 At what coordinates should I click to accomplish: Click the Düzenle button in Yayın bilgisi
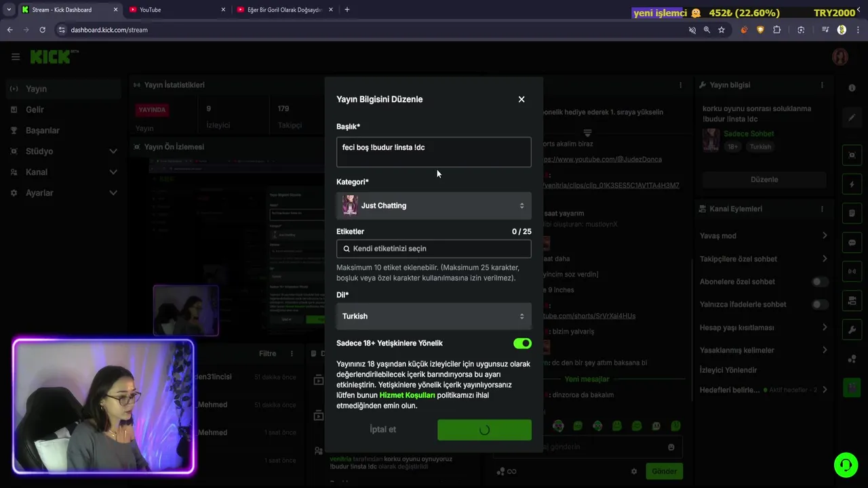[x=764, y=180]
